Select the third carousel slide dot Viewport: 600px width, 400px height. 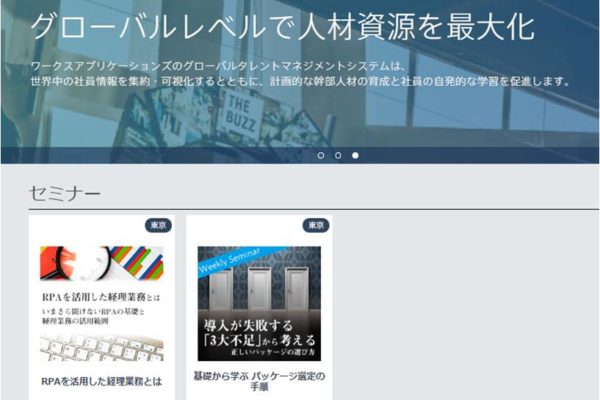click(x=355, y=155)
